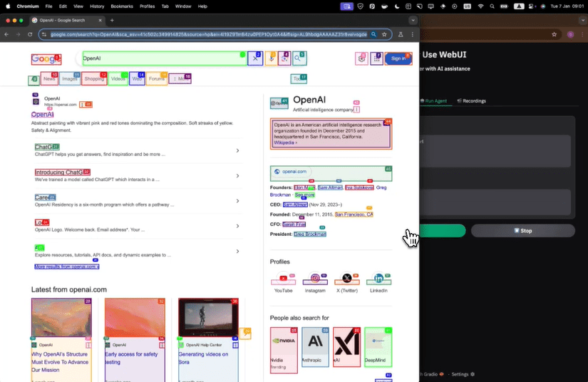Click the Sign in button
The image size is (588, 382).
(x=398, y=58)
